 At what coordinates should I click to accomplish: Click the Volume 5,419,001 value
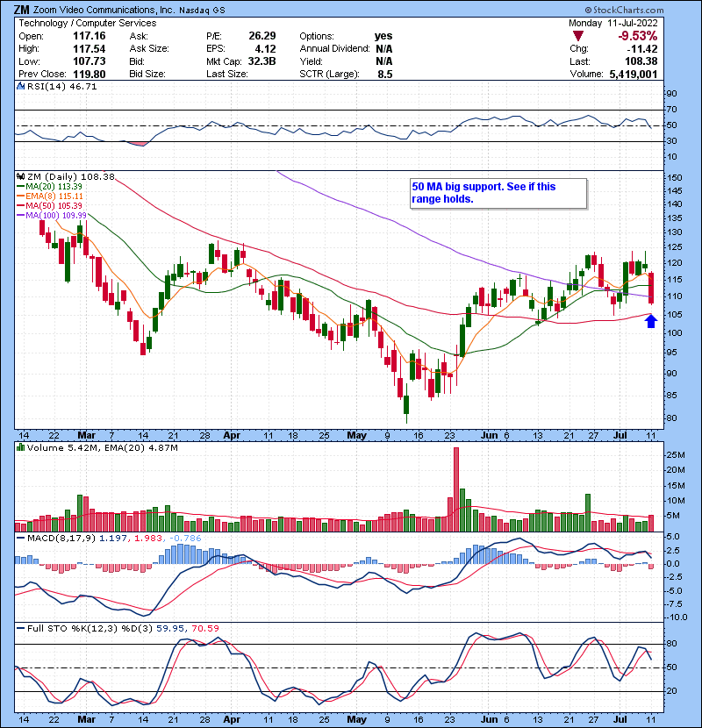[634, 74]
